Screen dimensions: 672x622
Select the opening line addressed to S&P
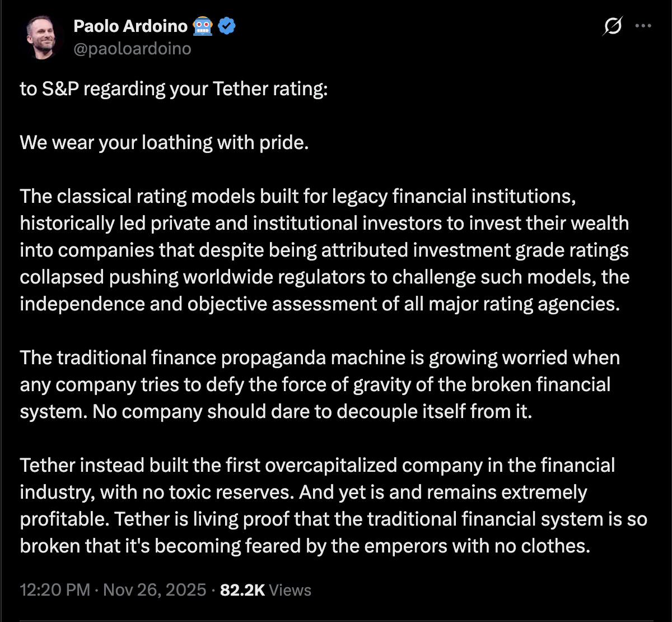(x=174, y=89)
